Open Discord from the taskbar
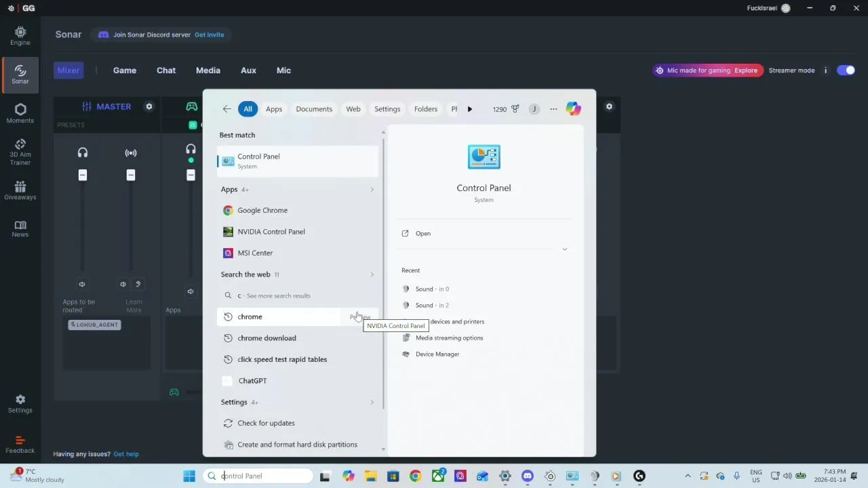868x488 pixels. [528, 476]
